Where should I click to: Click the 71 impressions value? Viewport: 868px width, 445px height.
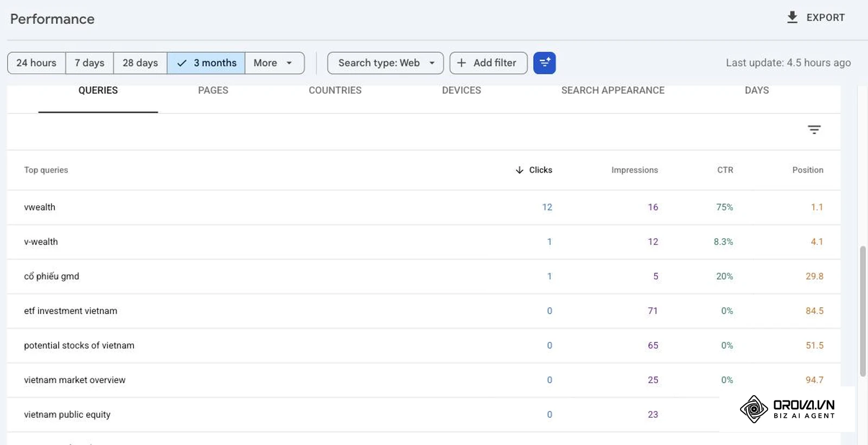pyautogui.click(x=653, y=311)
